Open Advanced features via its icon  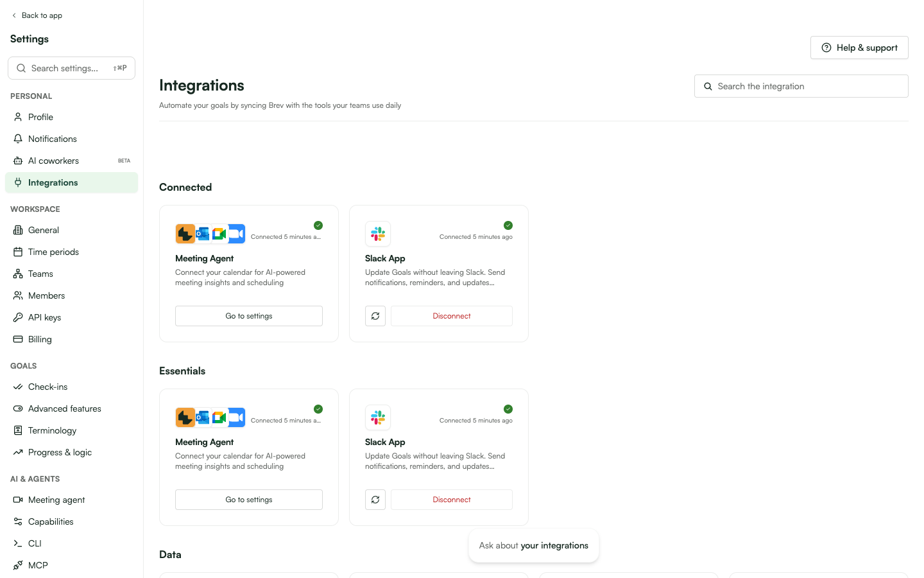pos(18,408)
